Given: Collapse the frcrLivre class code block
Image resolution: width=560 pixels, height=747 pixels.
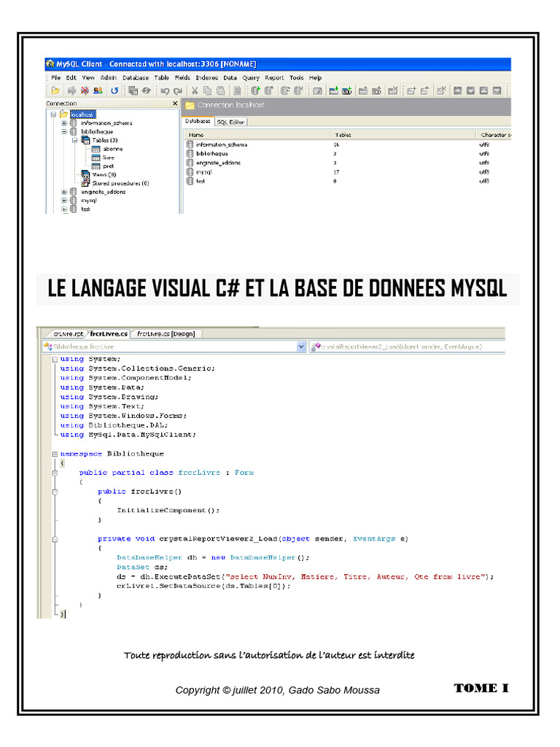Looking at the screenshot, I should point(55,473).
